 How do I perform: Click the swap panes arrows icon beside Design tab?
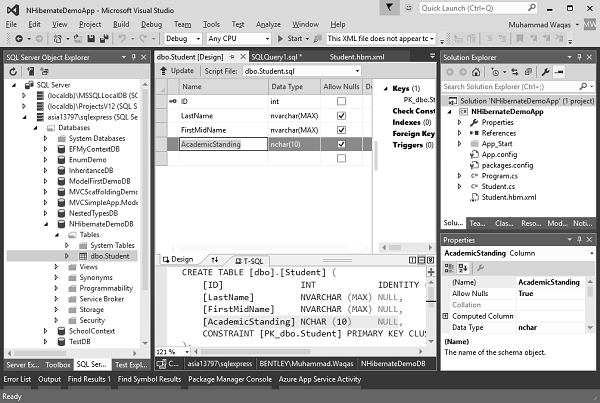(x=214, y=259)
